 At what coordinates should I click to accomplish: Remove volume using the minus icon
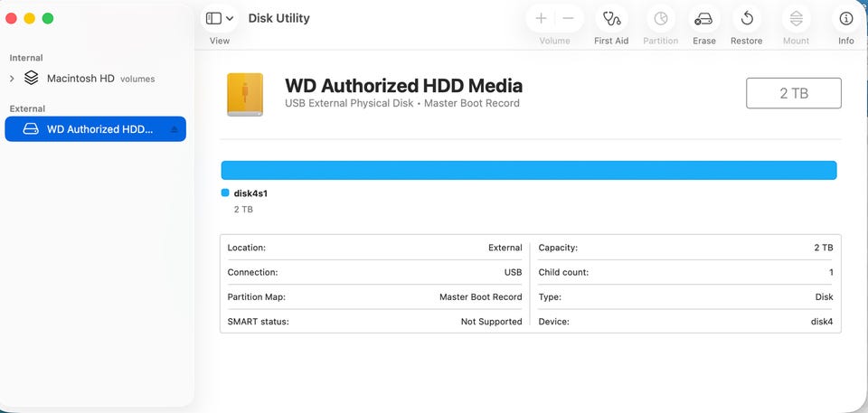coord(569,19)
